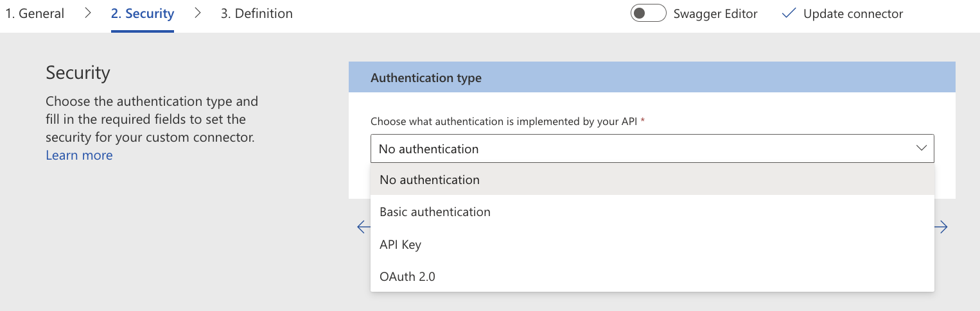Click the right arrow to go forward
This screenshot has height=311, width=980.
941,227
